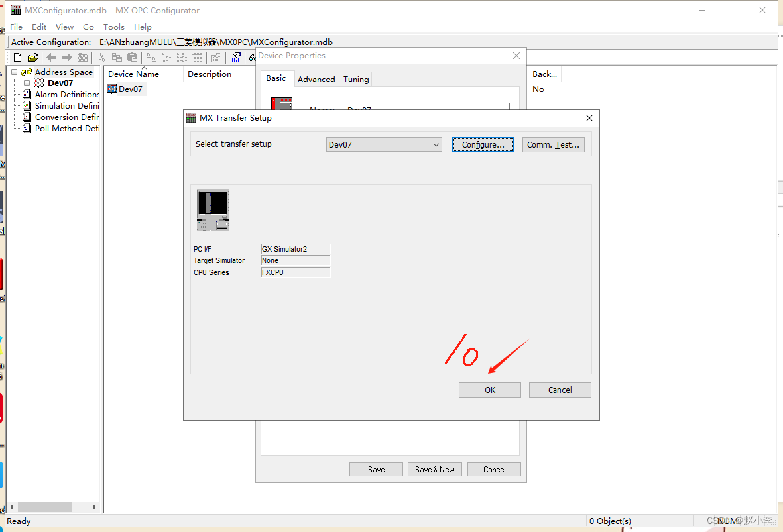Confirm MX Transfer Setup with OK
Screen dimensions: 783x532
[490, 390]
